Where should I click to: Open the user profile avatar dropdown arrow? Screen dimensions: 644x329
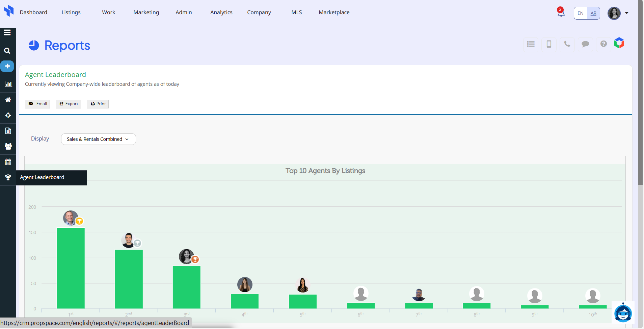click(626, 13)
